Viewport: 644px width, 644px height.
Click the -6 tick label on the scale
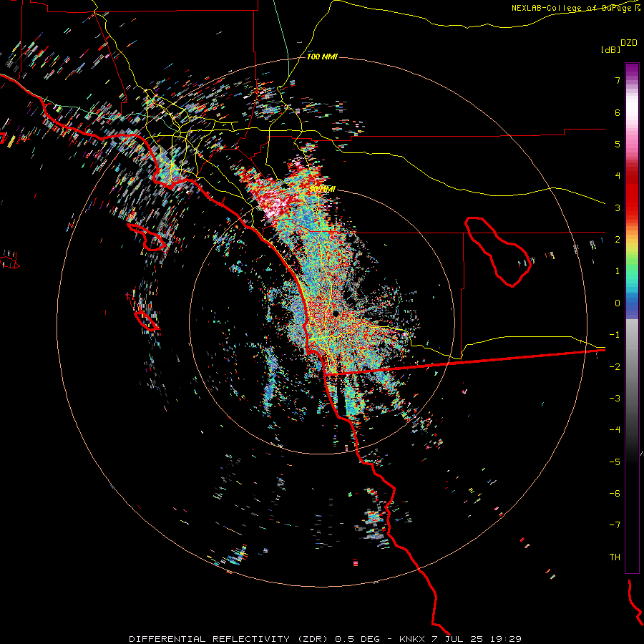coord(615,494)
